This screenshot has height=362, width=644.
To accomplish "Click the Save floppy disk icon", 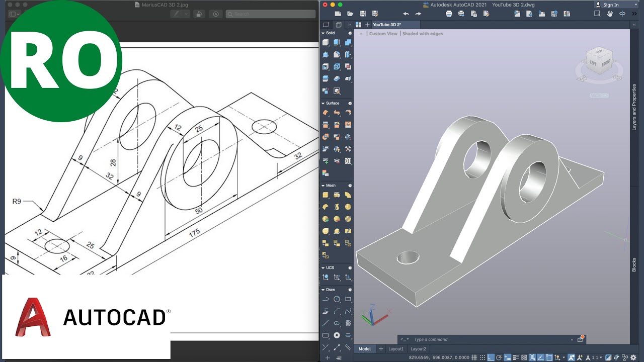I will pyautogui.click(x=363, y=14).
